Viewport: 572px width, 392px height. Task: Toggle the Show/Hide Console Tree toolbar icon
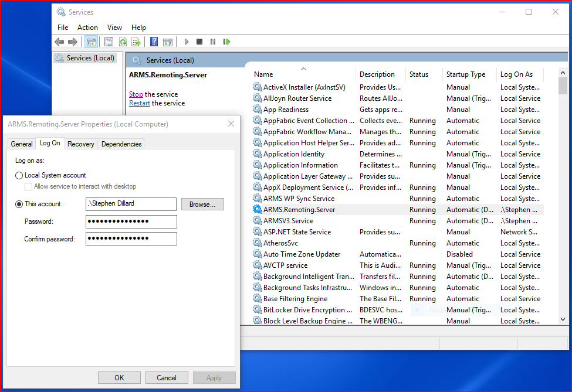(x=91, y=42)
